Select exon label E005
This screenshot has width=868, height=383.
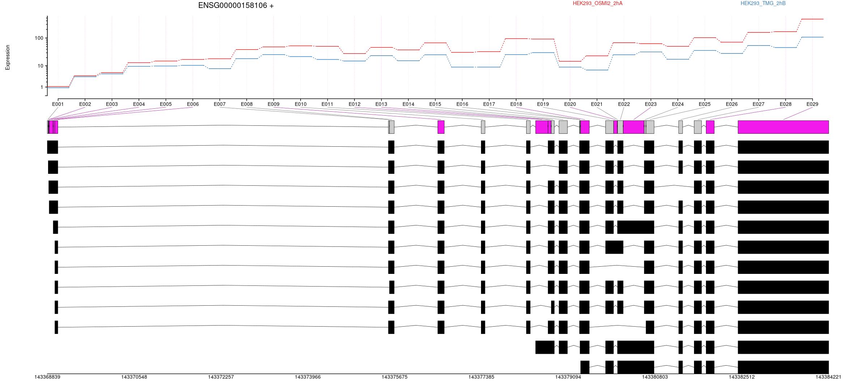[166, 104]
